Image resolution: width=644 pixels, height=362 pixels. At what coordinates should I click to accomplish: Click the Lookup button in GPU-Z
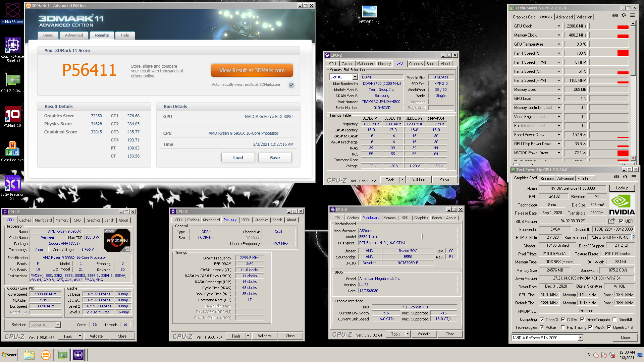pos(622,188)
